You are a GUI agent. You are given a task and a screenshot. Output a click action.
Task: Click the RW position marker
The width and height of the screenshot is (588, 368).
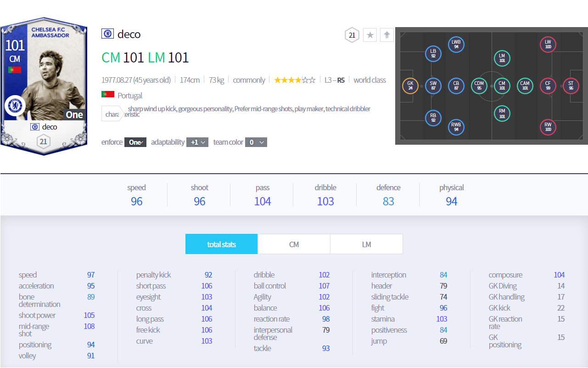pos(548,127)
